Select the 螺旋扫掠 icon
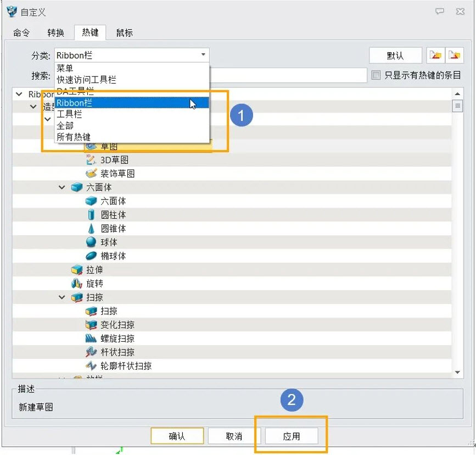Viewport: 476px width, 455px height. point(91,339)
